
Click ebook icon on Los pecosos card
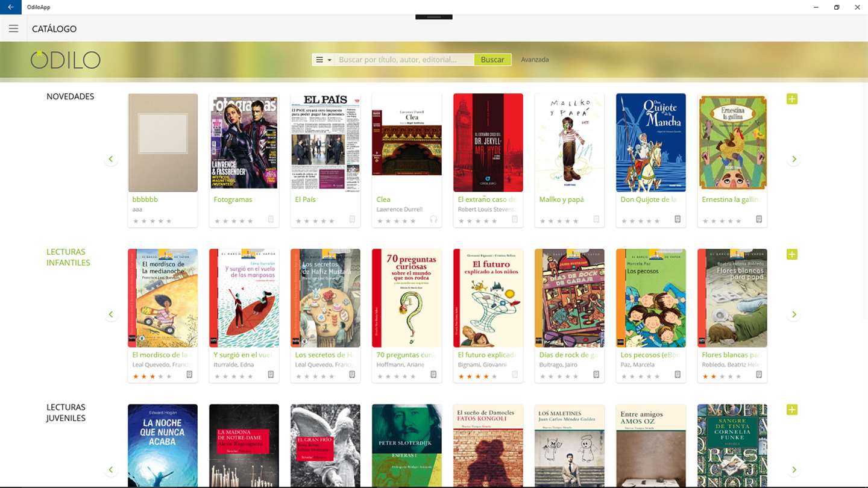[678, 375]
